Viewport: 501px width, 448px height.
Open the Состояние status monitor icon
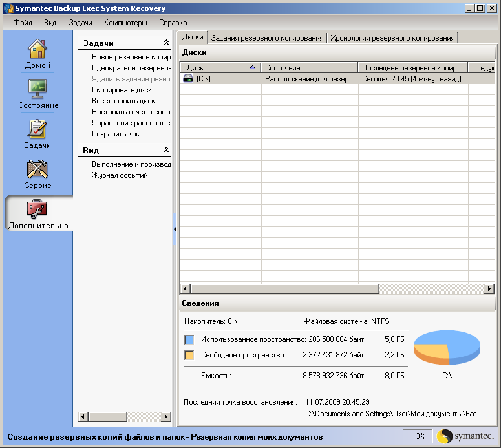click(x=37, y=89)
